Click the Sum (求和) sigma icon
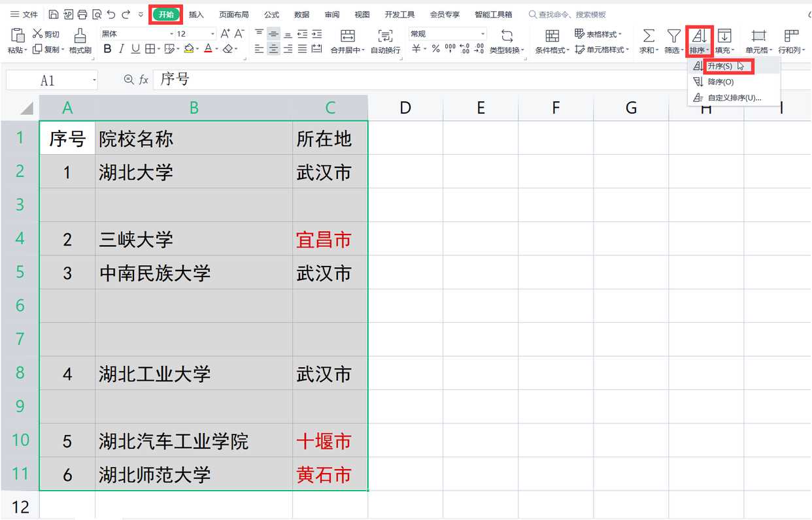 (x=649, y=36)
